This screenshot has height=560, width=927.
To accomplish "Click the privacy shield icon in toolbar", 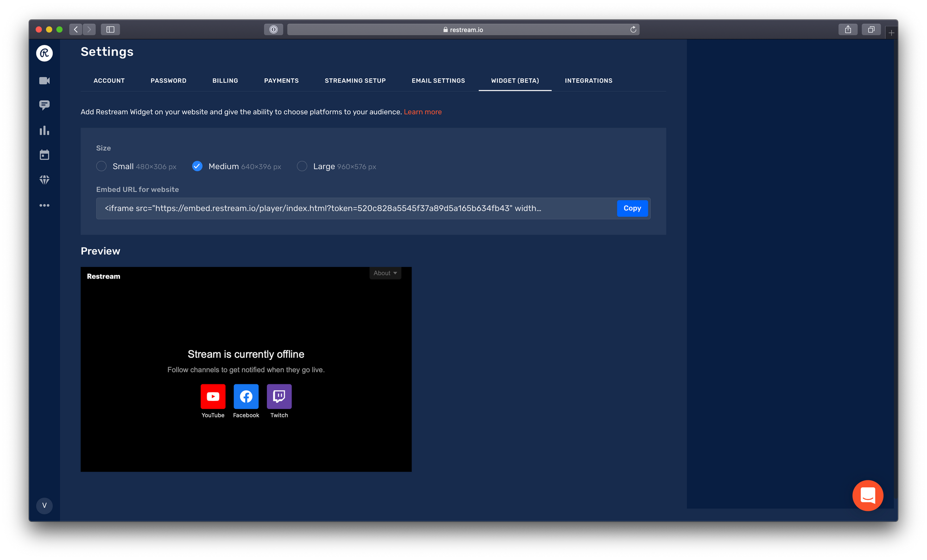I will [273, 29].
